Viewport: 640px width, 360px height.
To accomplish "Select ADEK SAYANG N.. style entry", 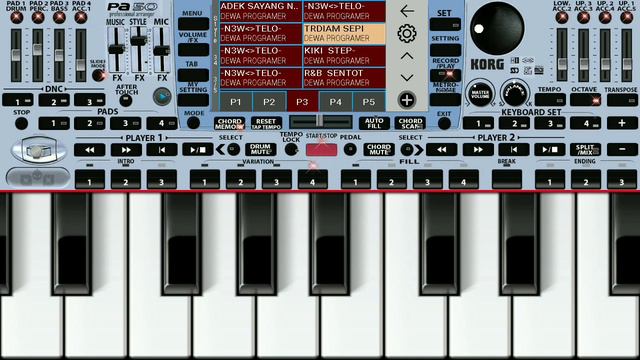I will (x=260, y=11).
